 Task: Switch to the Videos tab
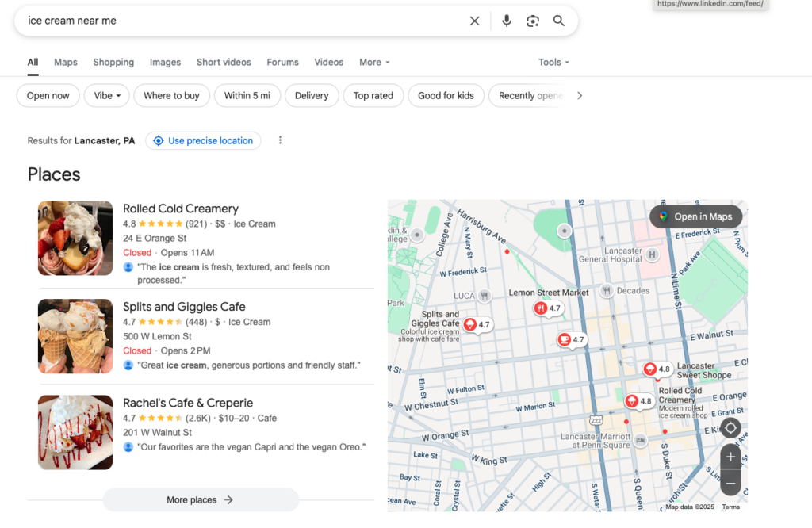(x=329, y=62)
